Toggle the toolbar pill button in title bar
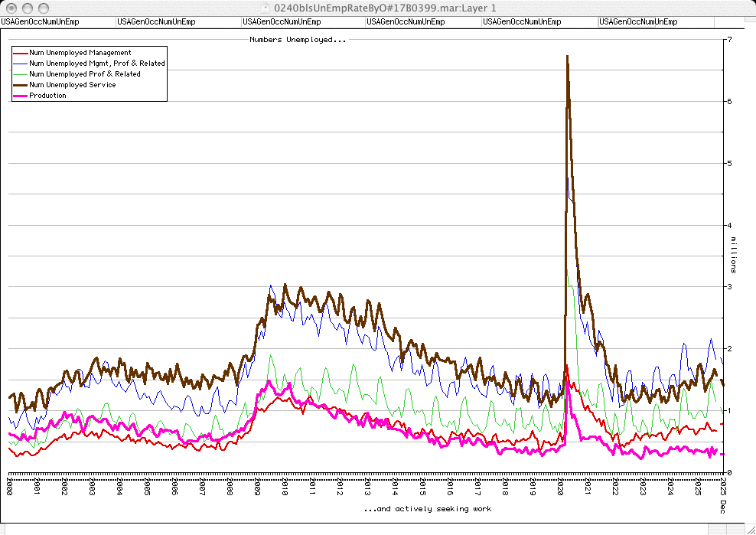 [741, 7]
